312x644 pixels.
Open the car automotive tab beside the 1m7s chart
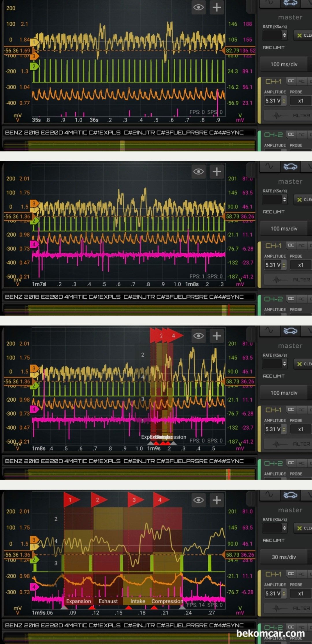pos(290,166)
